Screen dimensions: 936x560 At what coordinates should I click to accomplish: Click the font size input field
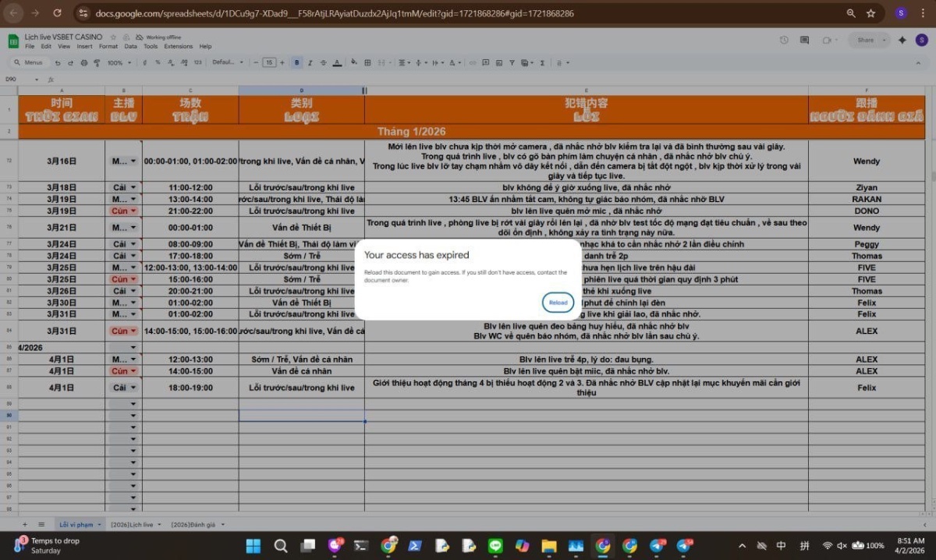coord(270,62)
